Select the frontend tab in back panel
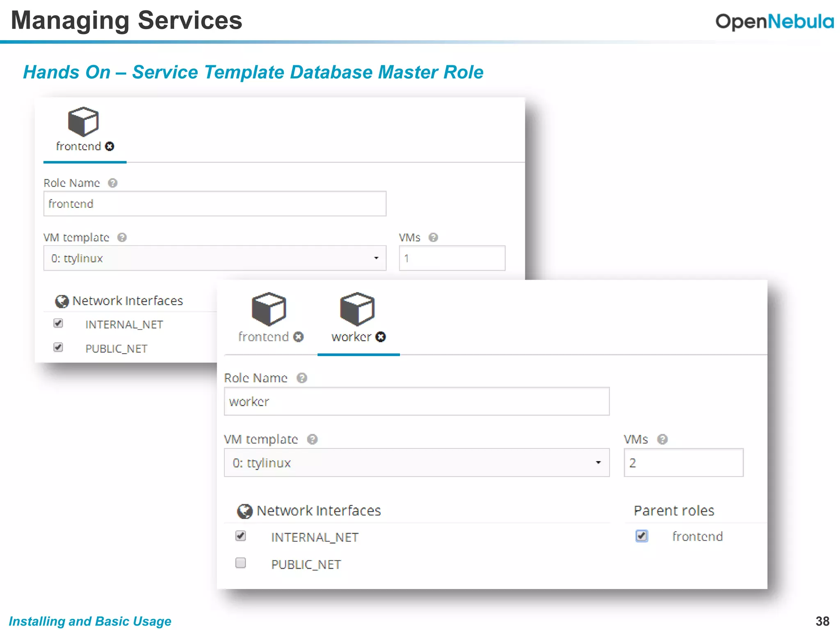 (85, 134)
